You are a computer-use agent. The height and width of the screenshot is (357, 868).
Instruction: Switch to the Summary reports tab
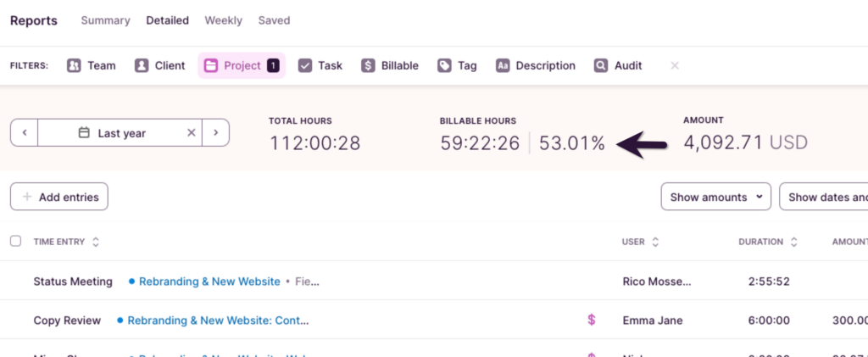pyautogui.click(x=105, y=20)
